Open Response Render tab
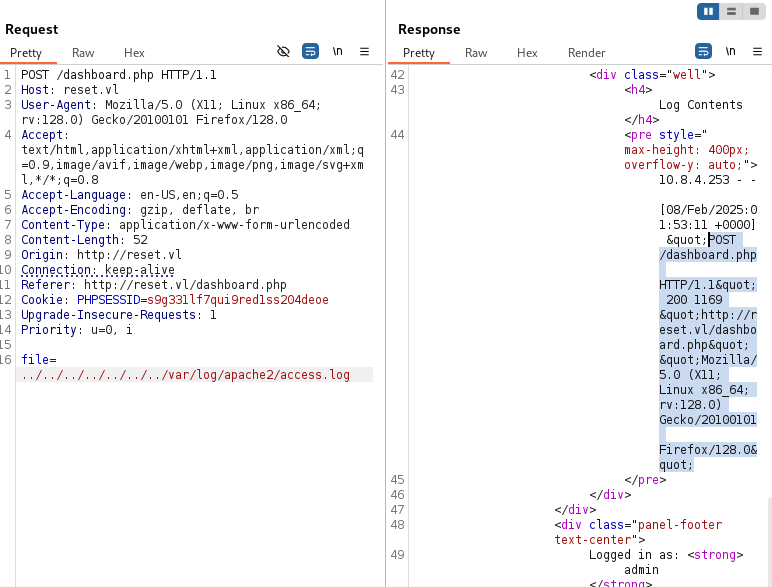 [586, 53]
